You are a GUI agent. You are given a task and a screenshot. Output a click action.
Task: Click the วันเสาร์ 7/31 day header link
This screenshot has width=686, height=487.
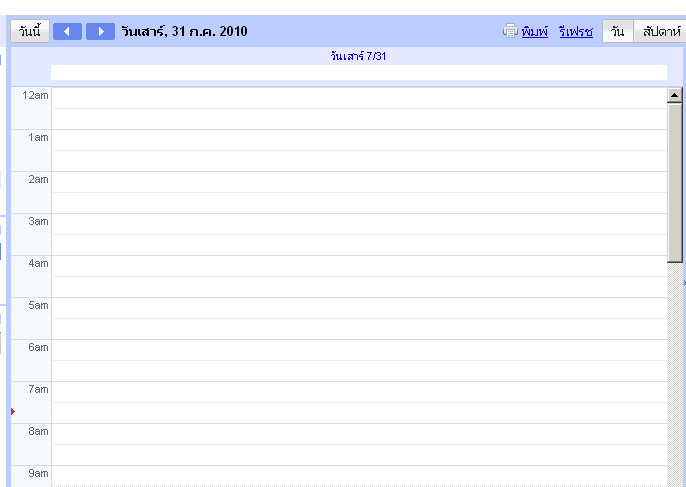(x=358, y=56)
